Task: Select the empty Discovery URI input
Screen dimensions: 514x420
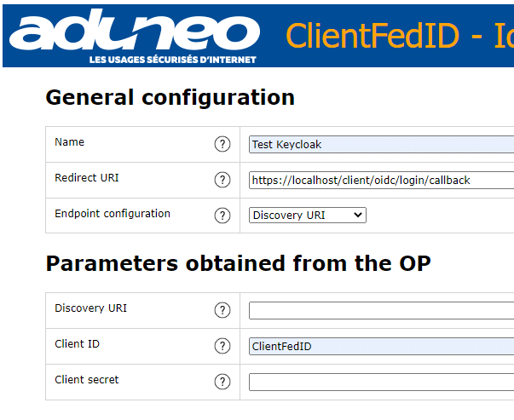Action: pos(381,311)
